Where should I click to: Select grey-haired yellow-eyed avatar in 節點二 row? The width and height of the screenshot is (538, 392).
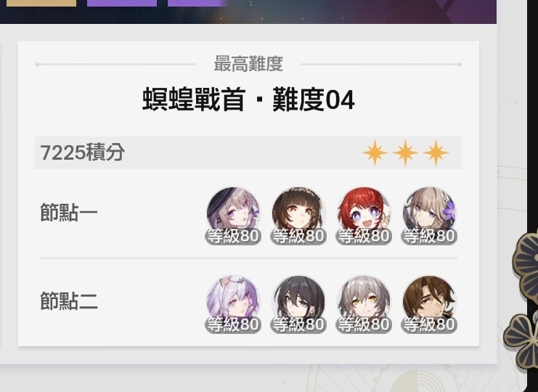[364, 302]
